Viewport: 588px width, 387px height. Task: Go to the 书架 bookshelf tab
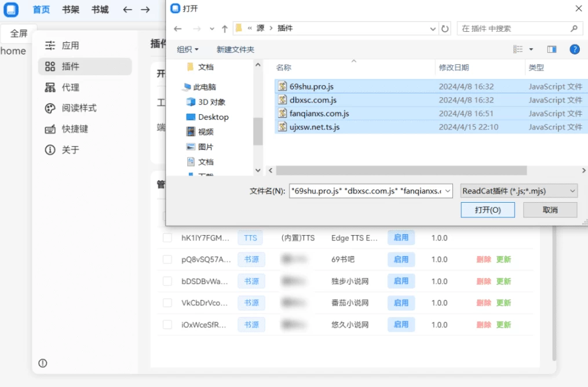point(71,10)
